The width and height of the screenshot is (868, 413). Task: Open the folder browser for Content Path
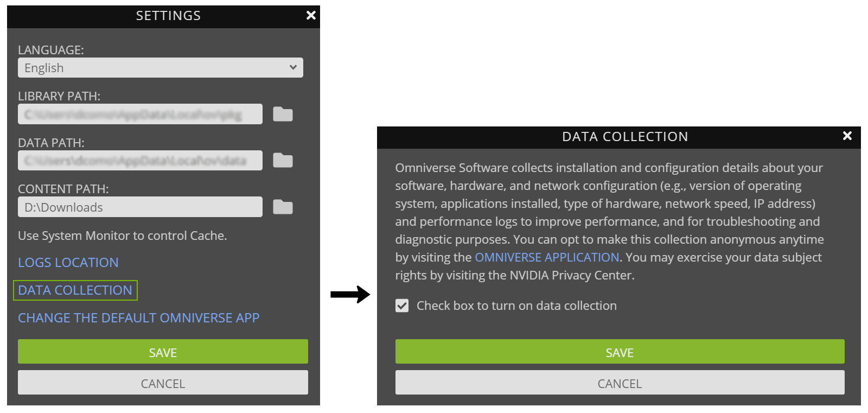(283, 207)
